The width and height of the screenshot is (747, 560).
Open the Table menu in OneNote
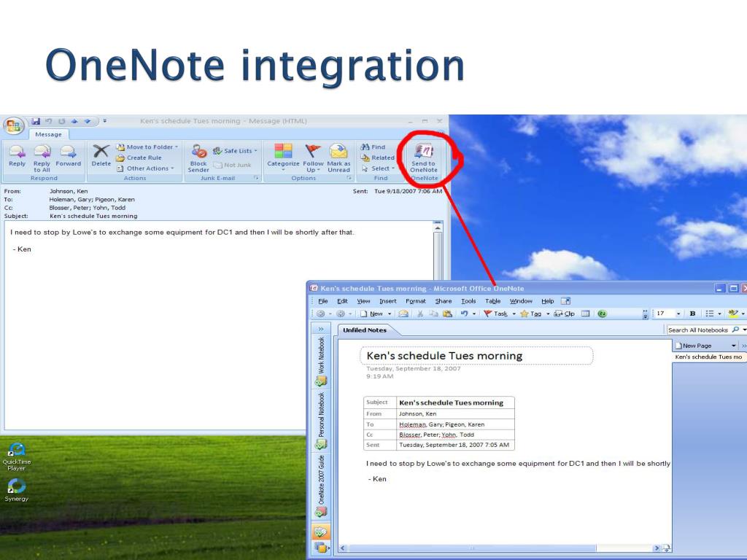click(492, 301)
